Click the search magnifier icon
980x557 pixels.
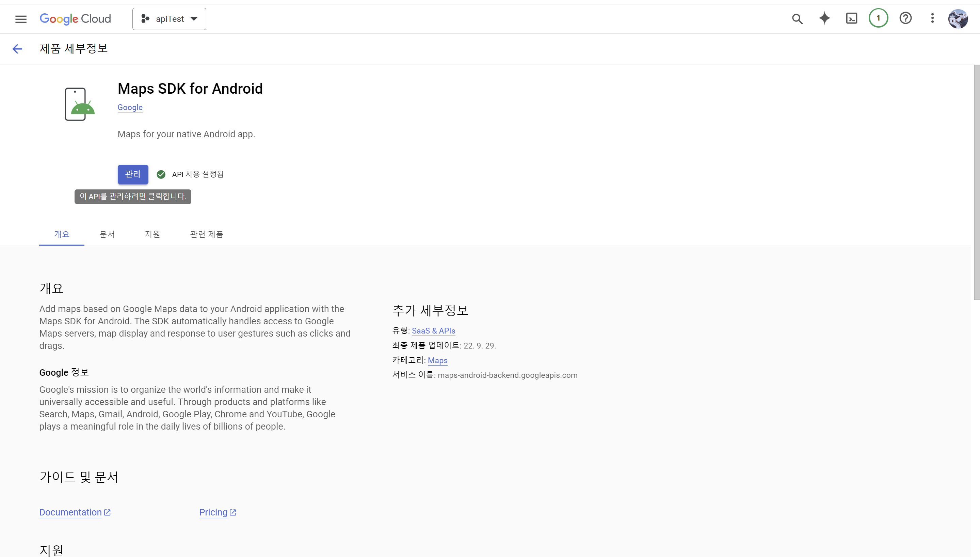797,19
